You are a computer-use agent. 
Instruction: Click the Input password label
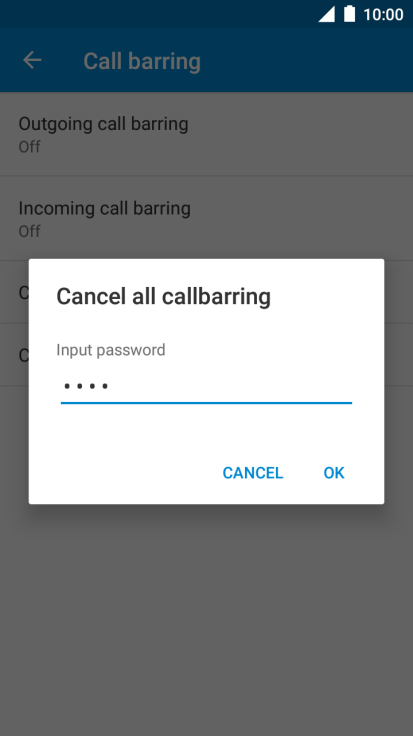coord(111,350)
